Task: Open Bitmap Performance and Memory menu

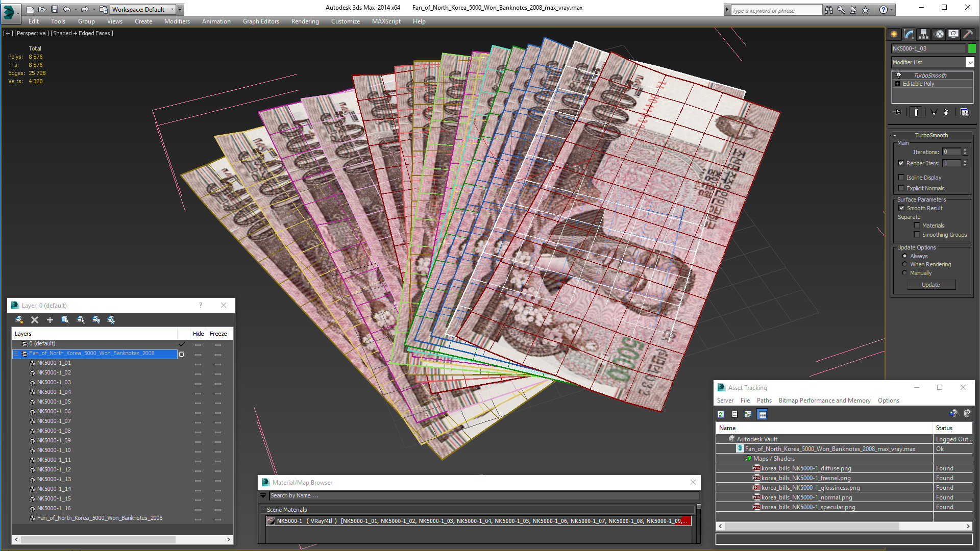Action: 824,400
